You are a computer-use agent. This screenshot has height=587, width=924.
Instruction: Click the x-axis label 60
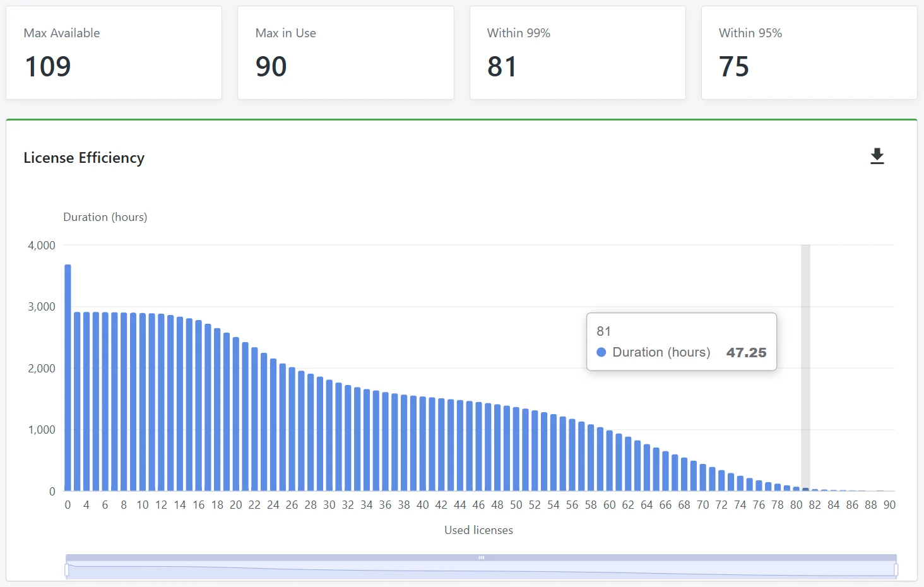click(x=610, y=505)
